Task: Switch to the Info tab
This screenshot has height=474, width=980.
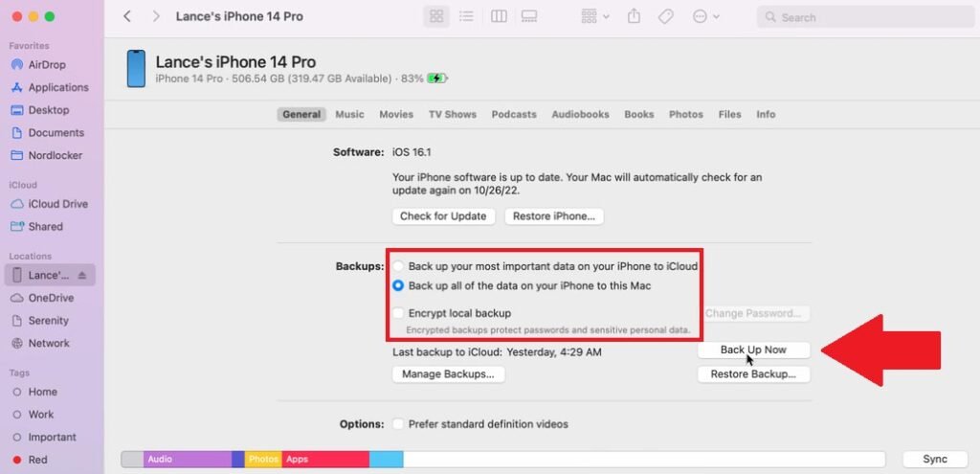Action: (x=766, y=115)
